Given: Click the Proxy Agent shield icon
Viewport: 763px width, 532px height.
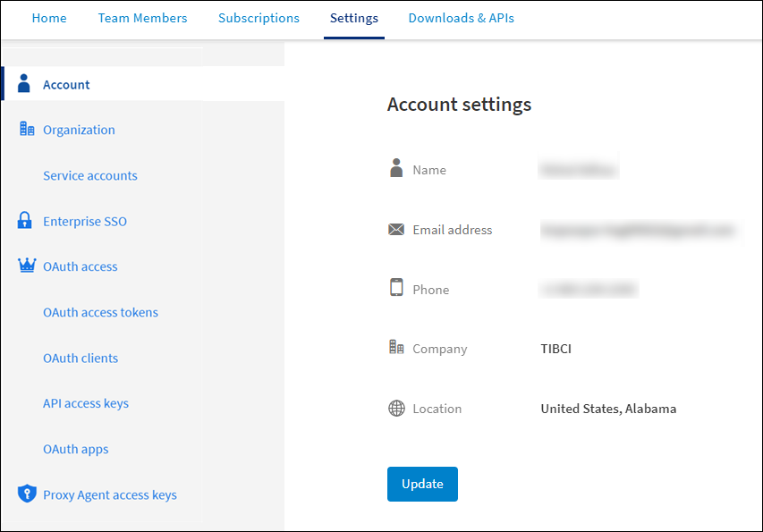Looking at the screenshot, I should point(27,494).
